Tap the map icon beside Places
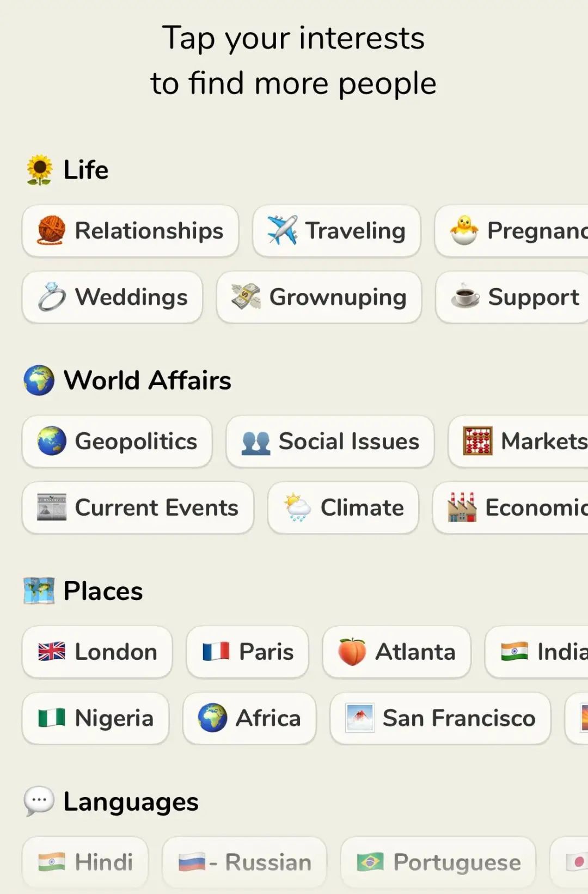588x894 pixels. [x=39, y=591]
